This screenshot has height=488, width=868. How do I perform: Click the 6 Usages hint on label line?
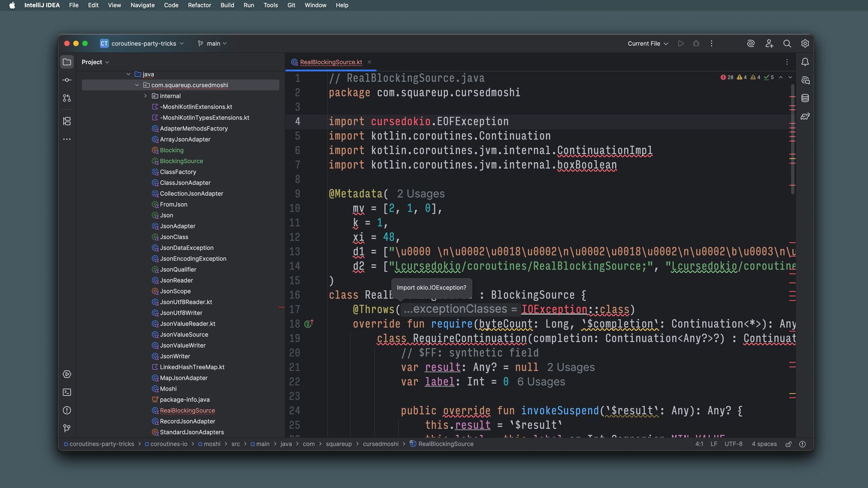pyautogui.click(x=541, y=382)
